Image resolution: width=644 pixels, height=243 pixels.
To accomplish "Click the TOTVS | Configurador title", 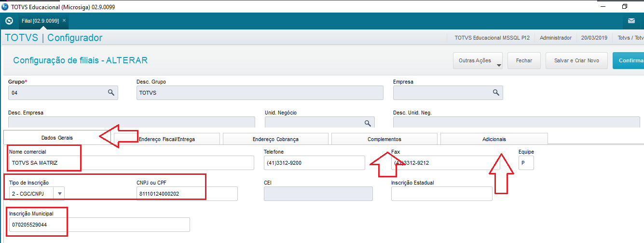I will click(54, 38).
